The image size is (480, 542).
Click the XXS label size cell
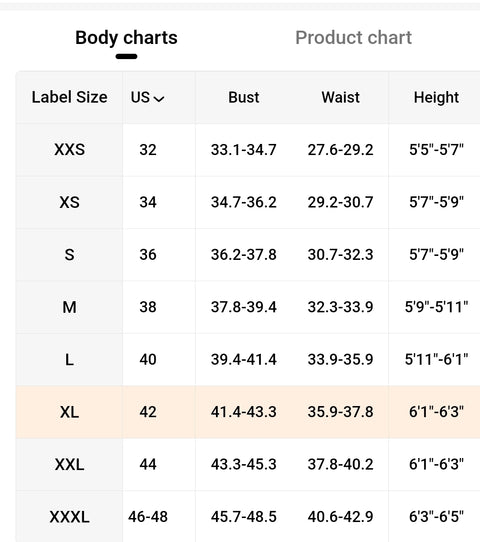point(69,150)
